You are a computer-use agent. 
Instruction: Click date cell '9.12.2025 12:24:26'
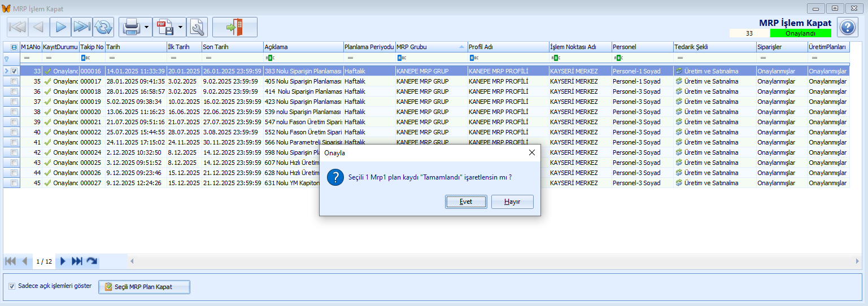coord(136,183)
